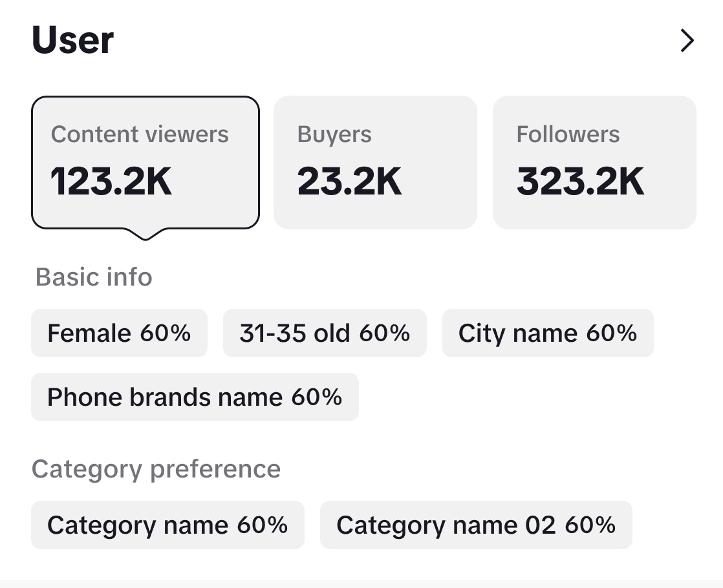723x588 pixels.
Task: Click the 323.2K followers count
Action: (580, 181)
